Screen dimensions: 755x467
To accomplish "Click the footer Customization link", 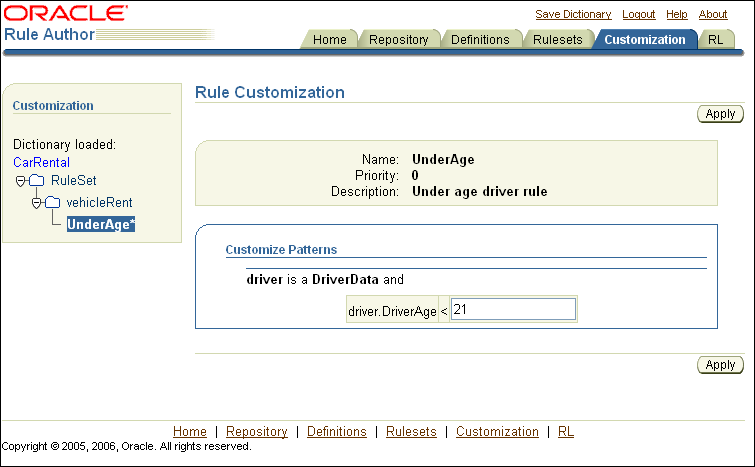I will click(497, 431).
